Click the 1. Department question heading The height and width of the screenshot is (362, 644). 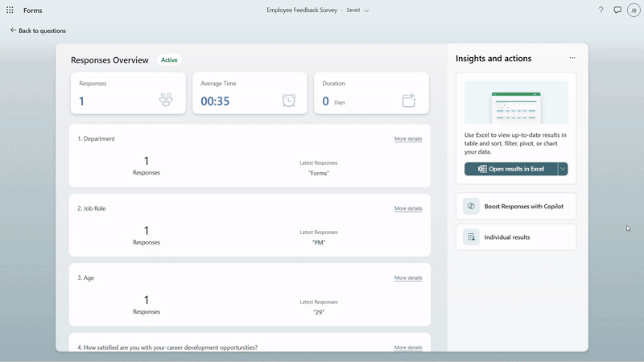(96, 138)
